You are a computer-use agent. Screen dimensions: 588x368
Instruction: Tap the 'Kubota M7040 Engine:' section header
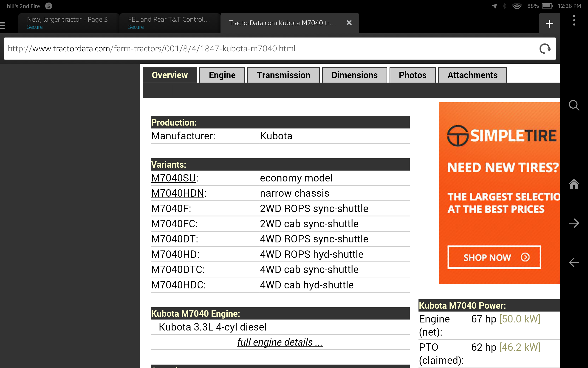click(x=280, y=313)
